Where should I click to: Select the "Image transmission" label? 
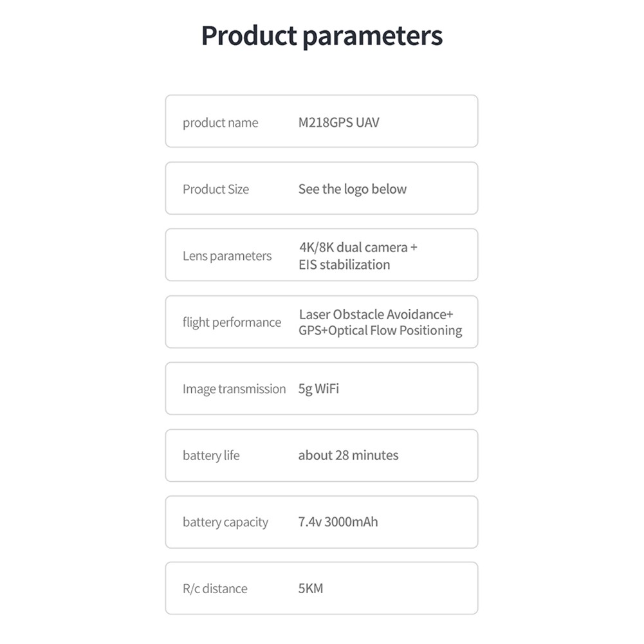click(234, 389)
